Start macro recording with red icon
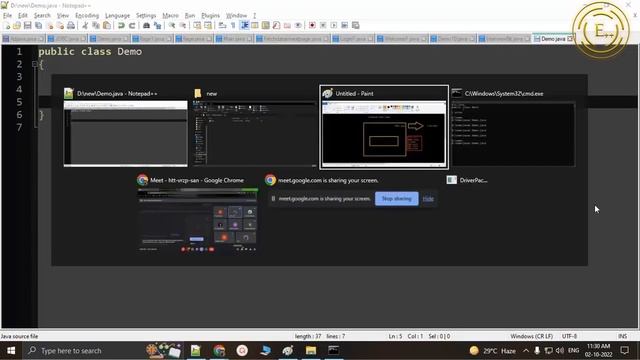The height and width of the screenshot is (360, 640). (312, 26)
